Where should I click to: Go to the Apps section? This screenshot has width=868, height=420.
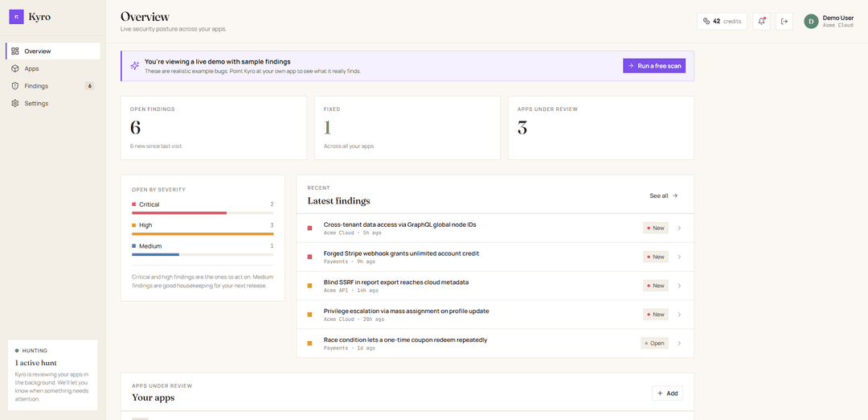coord(54,68)
